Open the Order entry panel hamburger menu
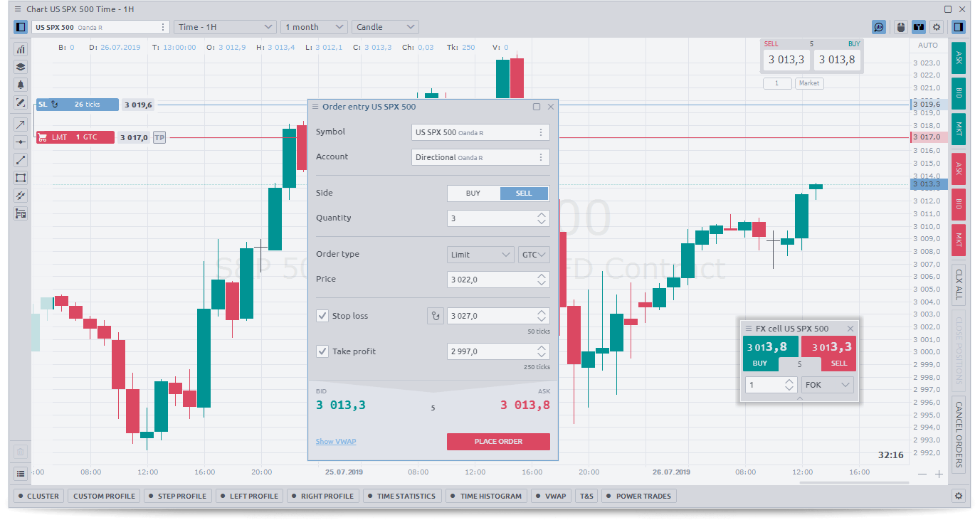 tap(315, 107)
